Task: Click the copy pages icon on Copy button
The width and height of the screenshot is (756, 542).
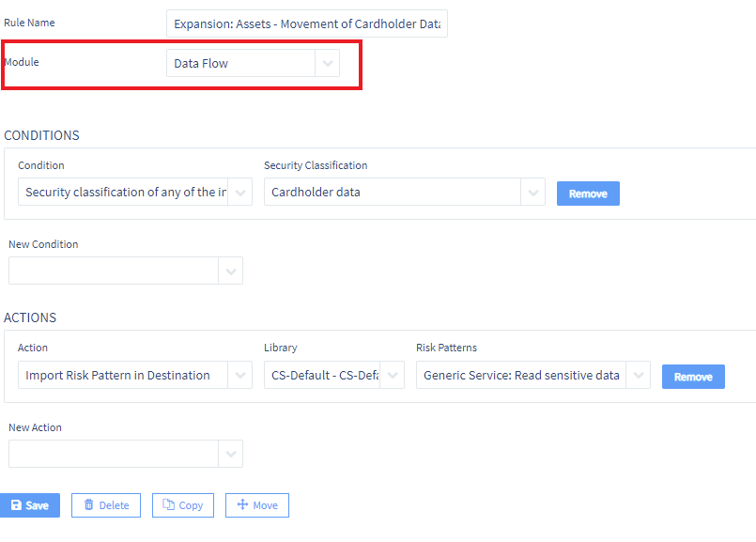Action: pyautogui.click(x=167, y=504)
